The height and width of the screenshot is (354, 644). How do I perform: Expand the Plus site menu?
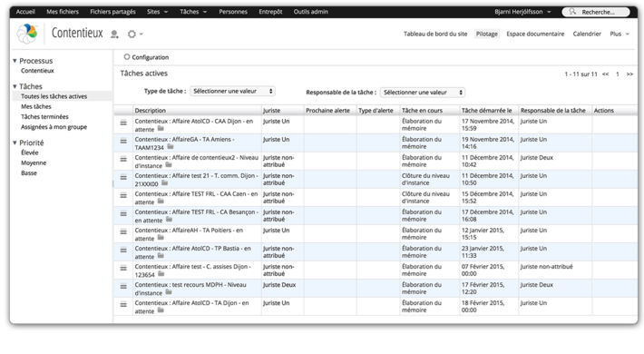pyautogui.click(x=620, y=34)
